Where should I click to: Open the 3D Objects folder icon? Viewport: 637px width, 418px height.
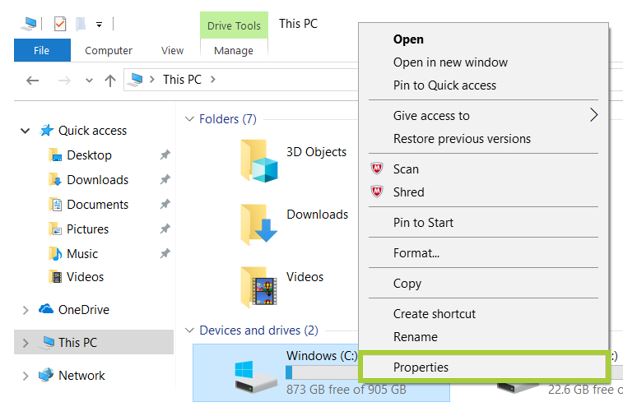[x=258, y=160]
